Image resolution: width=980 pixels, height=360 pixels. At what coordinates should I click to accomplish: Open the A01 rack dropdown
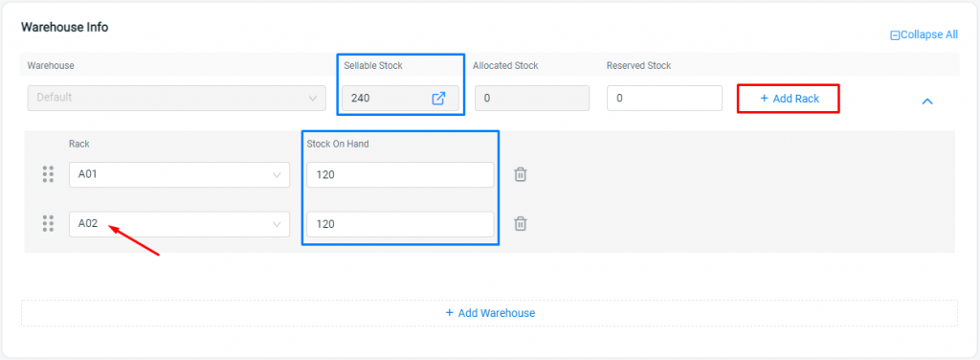pos(179,175)
